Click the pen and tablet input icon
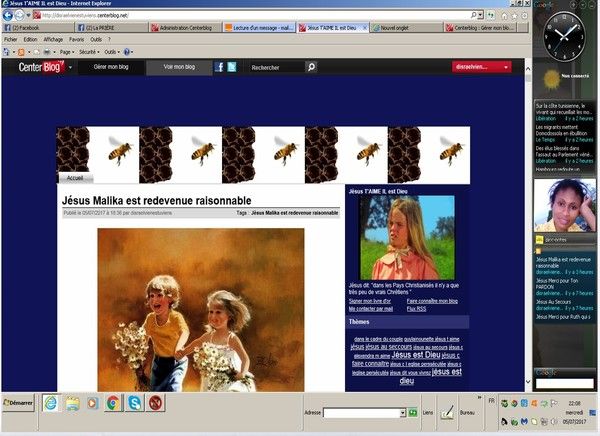The height and width of the screenshot is (436, 600). click(447, 412)
